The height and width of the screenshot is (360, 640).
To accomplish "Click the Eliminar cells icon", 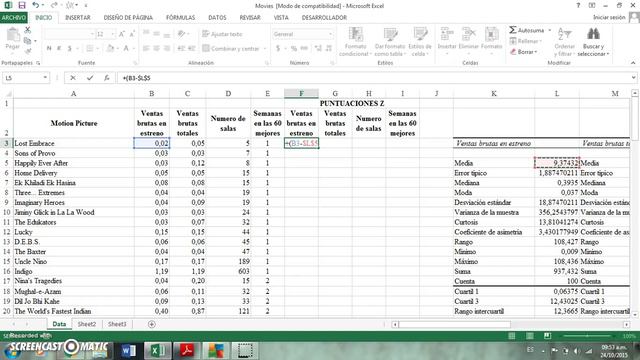I will [x=469, y=34].
